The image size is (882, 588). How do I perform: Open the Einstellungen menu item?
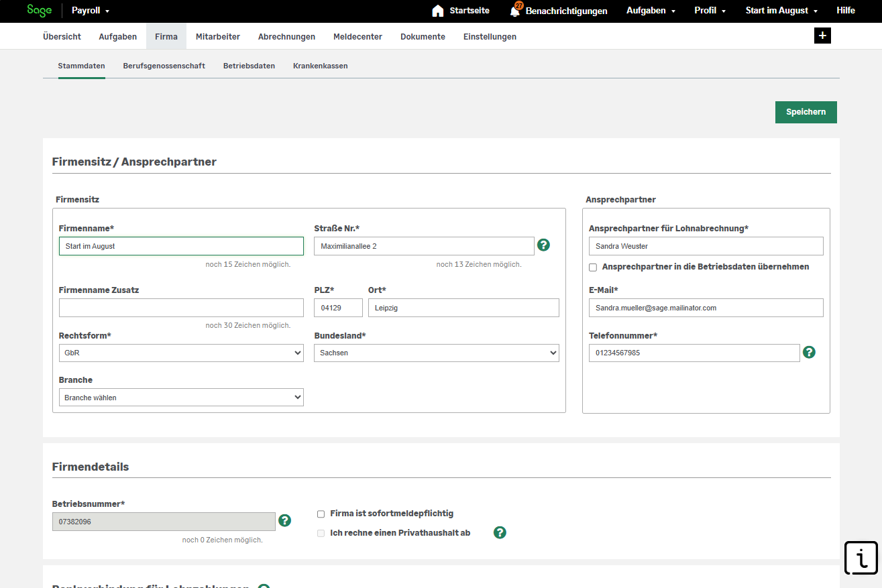(x=490, y=37)
